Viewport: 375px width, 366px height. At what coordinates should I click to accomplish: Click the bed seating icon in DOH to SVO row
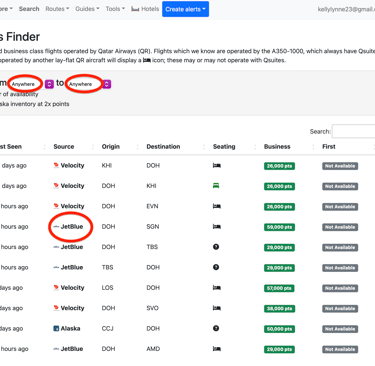click(x=217, y=308)
